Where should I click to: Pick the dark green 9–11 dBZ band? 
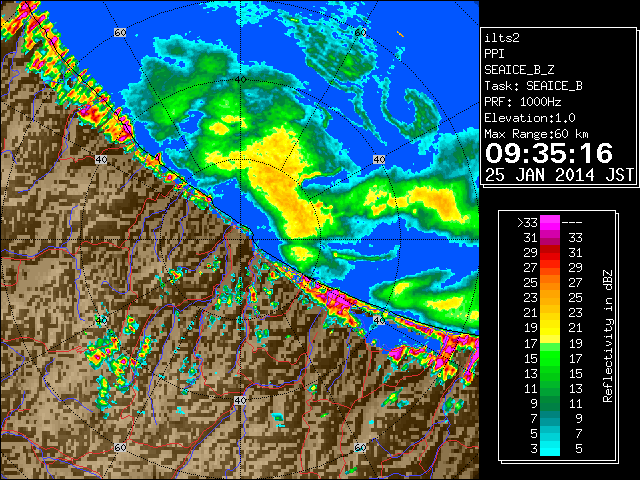pos(550,403)
